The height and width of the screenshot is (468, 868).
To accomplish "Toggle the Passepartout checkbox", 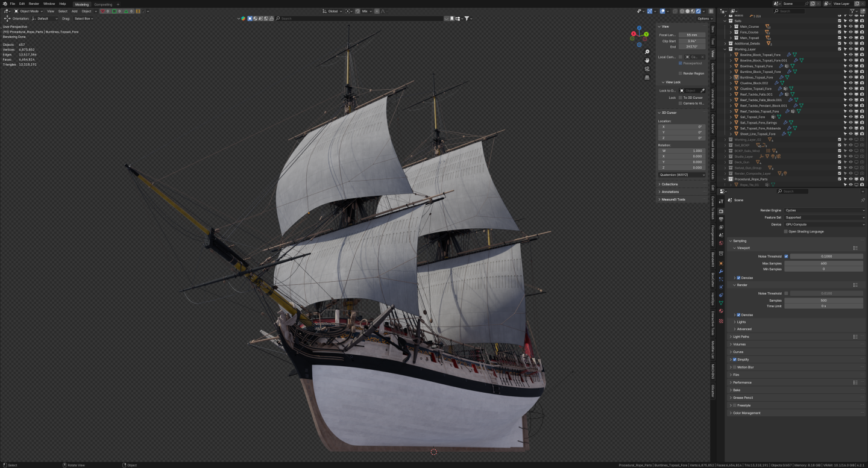I will tap(681, 63).
